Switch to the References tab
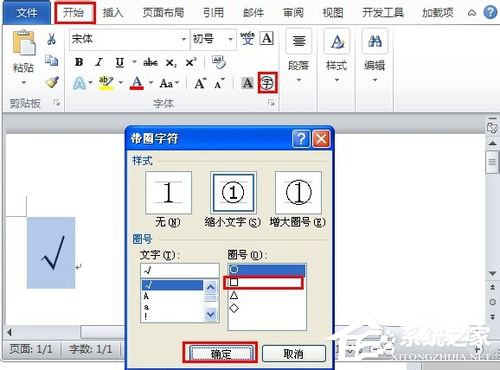 tap(214, 13)
